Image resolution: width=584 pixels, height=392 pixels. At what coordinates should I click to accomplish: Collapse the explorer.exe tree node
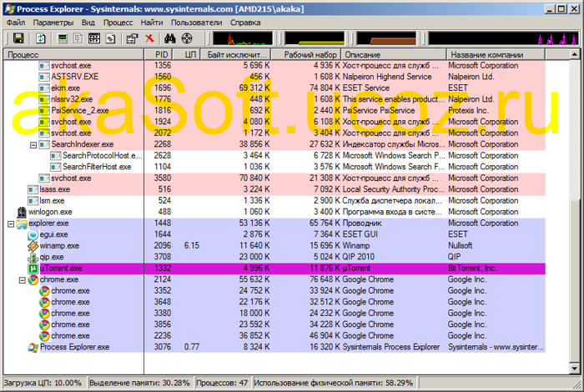[x=11, y=224]
